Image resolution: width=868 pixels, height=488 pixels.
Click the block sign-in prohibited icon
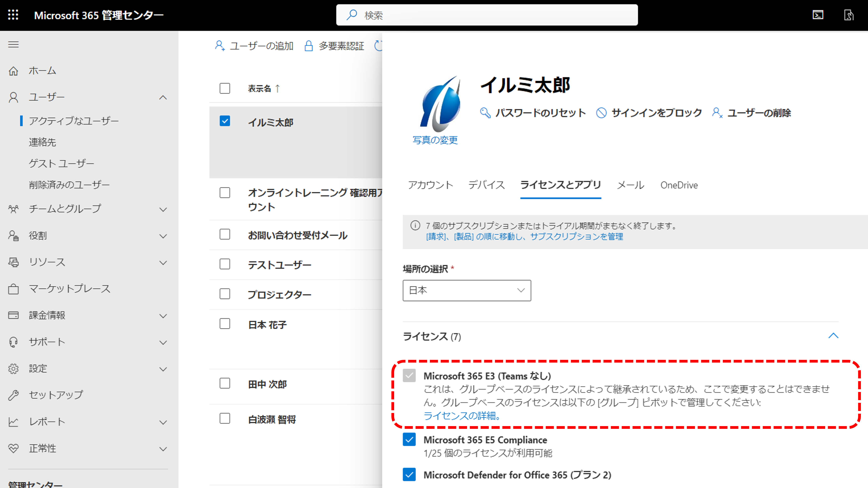tap(601, 112)
